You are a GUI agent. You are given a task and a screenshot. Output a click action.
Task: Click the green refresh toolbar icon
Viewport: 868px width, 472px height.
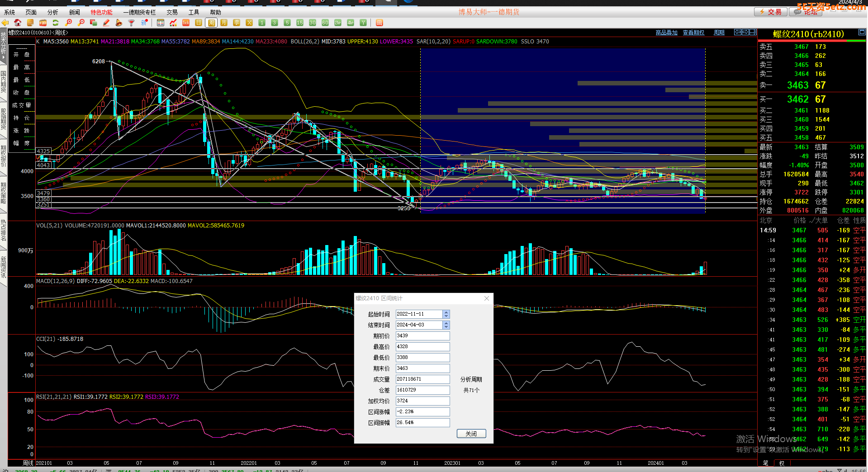[x=56, y=23]
